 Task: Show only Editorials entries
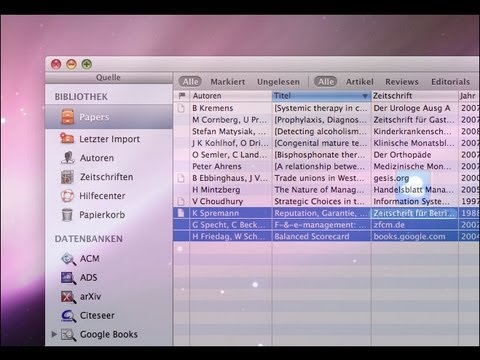(450, 82)
